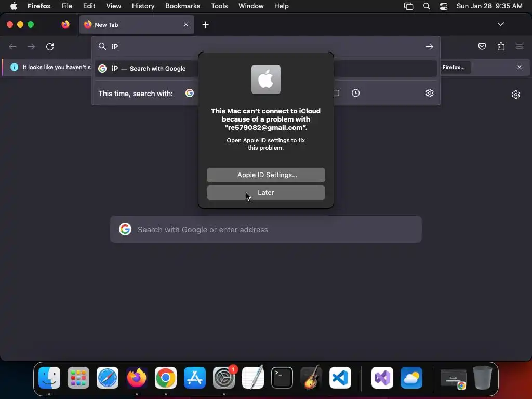532x399 pixels.
Task: Open search settings gear in urlbar dropdown
Action: point(429,93)
